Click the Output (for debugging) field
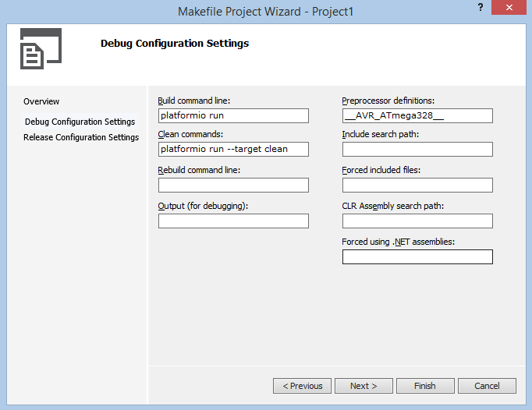The width and height of the screenshot is (532, 410). (x=233, y=221)
